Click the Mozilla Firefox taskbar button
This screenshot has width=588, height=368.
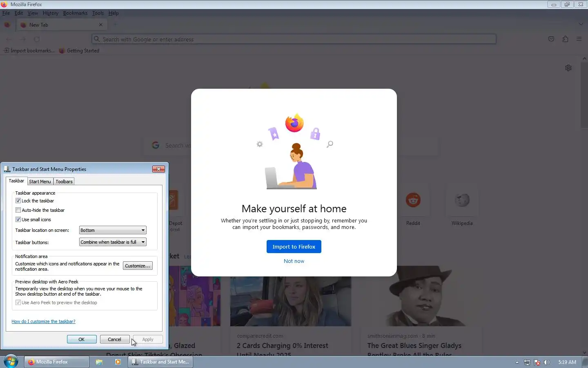pyautogui.click(x=56, y=362)
